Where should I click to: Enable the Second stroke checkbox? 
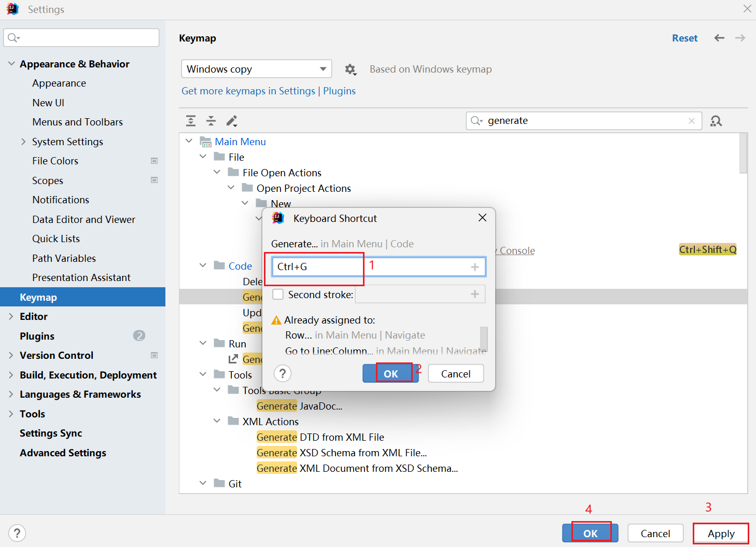278,294
